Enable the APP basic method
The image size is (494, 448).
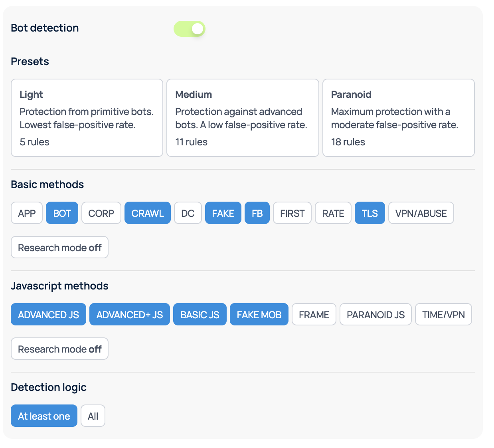pyautogui.click(x=27, y=213)
